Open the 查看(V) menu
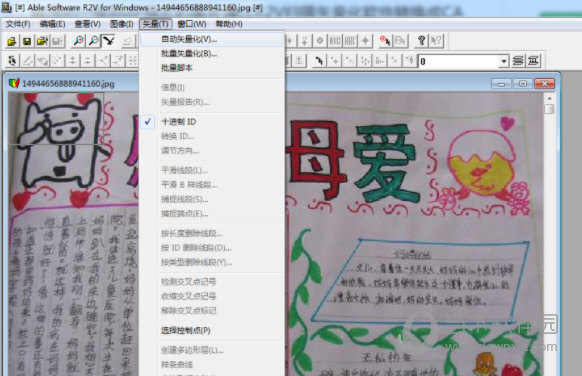The image size is (582, 376). tap(88, 24)
